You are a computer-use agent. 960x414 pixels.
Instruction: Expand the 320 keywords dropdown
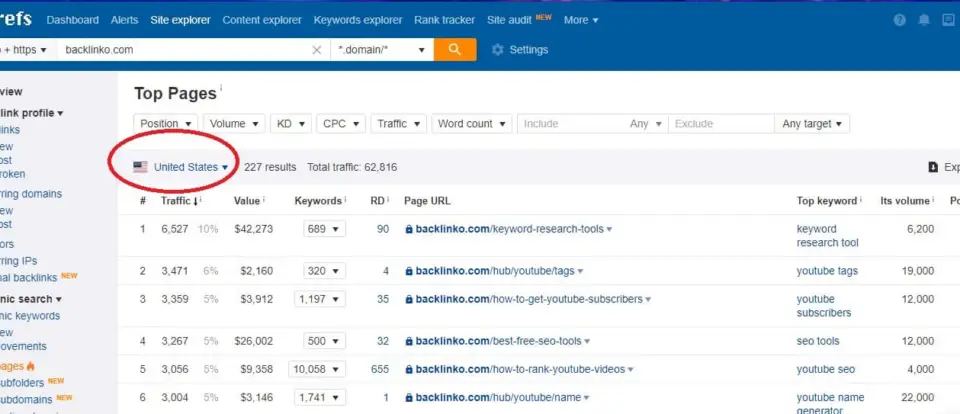[324, 271]
